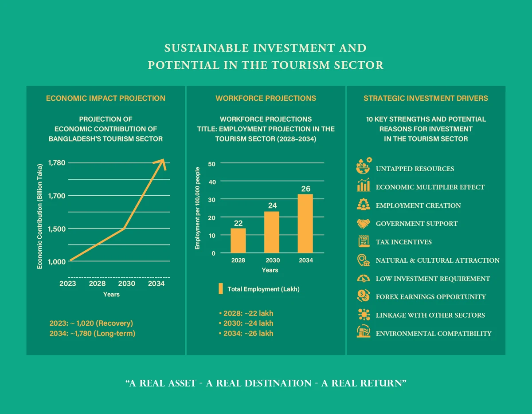Click the Forex Earnings Opportunity coin icon
532x414 pixels.
pyautogui.click(x=364, y=296)
